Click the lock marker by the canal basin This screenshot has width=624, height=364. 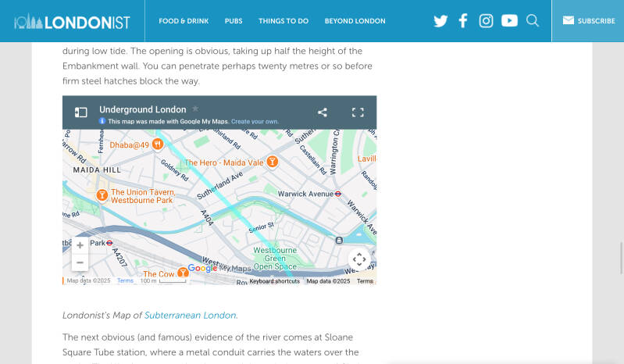tap(339, 240)
